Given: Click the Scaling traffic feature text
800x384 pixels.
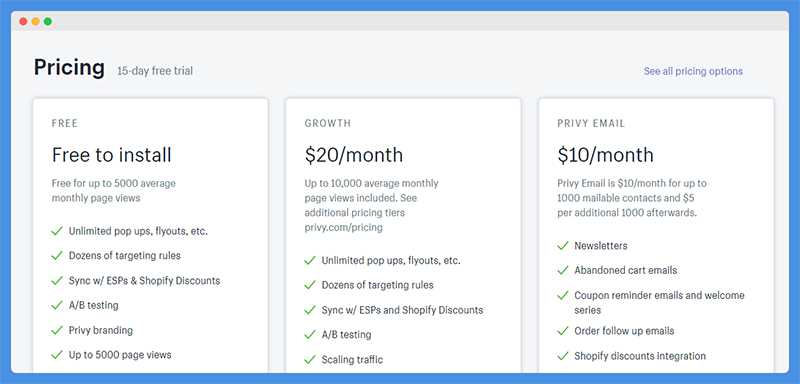Looking at the screenshot, I should click(x=352, y=360).
